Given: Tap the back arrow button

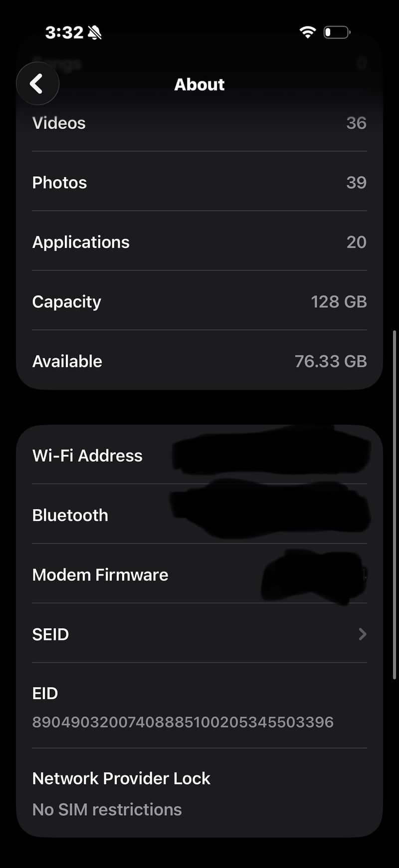Looking at the screenshot, I should [37, 84].
